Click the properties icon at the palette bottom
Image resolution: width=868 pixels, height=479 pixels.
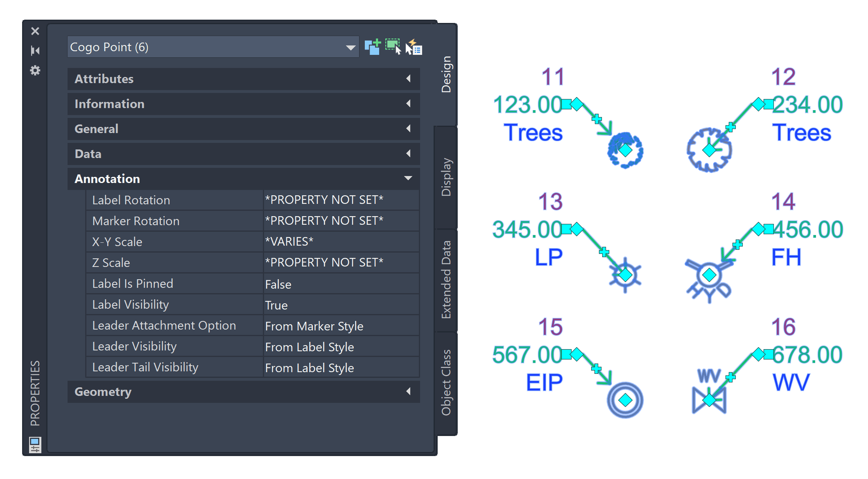click(35, 445)
